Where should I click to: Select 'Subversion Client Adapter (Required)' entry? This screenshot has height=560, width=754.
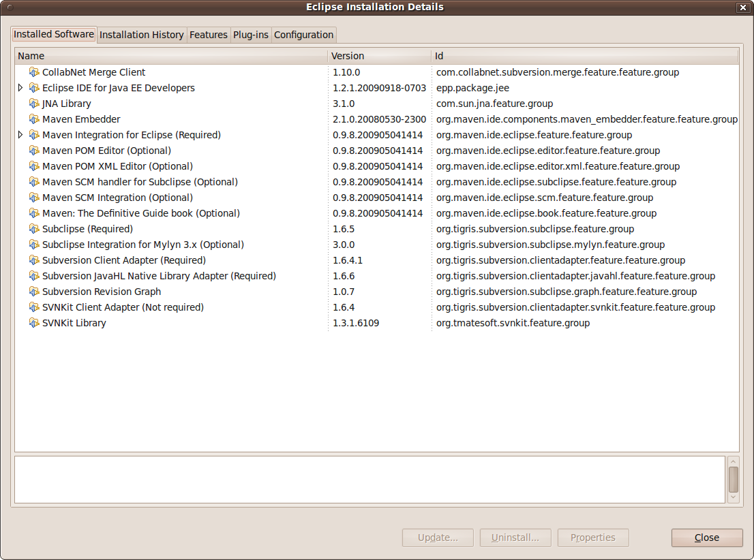click(x=124, y=260)
